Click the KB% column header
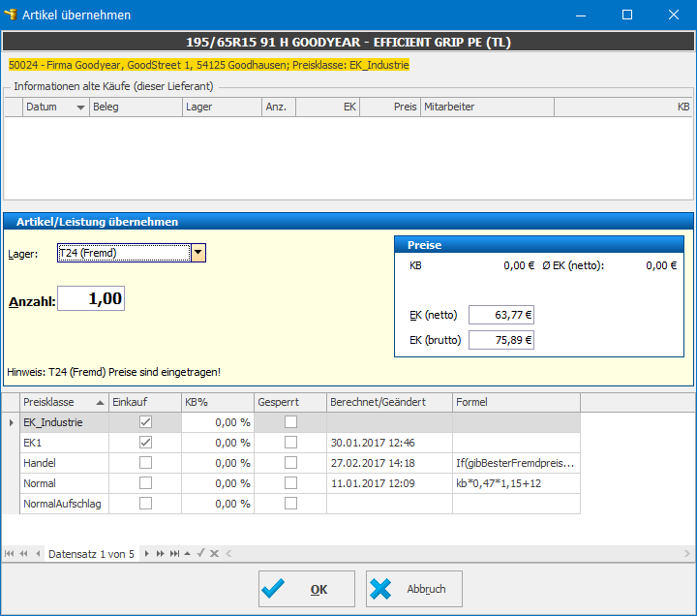The image size is (697, 616). coord(218,402)
